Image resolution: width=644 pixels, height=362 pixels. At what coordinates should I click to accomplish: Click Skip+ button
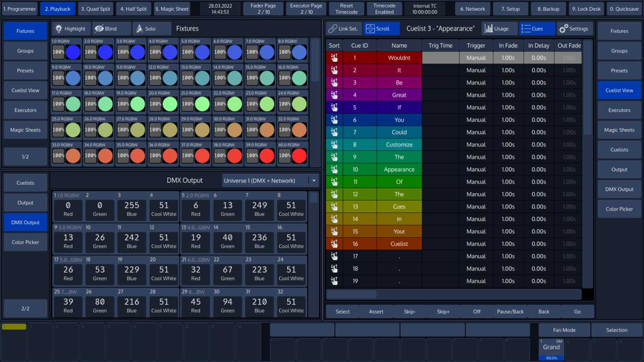(x=443, y=312)
